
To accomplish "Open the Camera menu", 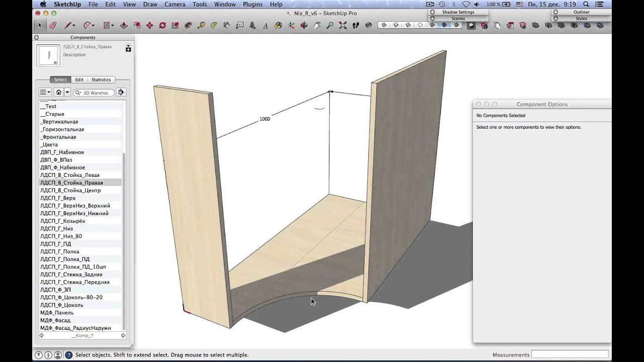I will 175,4.
